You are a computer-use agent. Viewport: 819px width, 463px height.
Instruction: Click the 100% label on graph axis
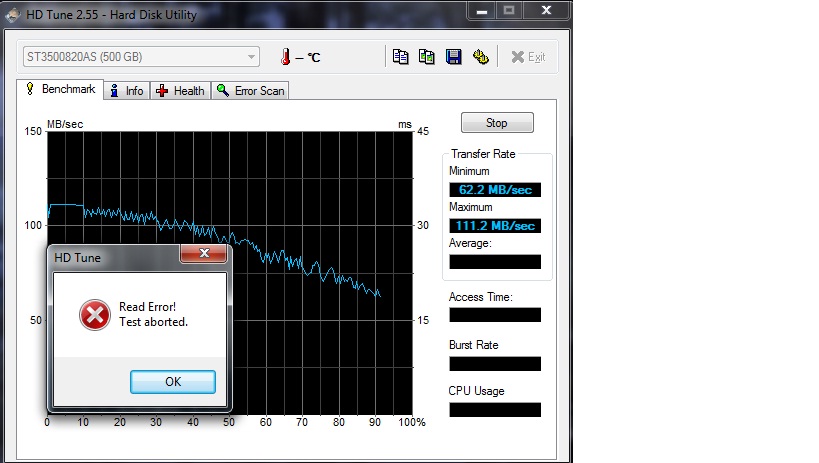point(412,422)
